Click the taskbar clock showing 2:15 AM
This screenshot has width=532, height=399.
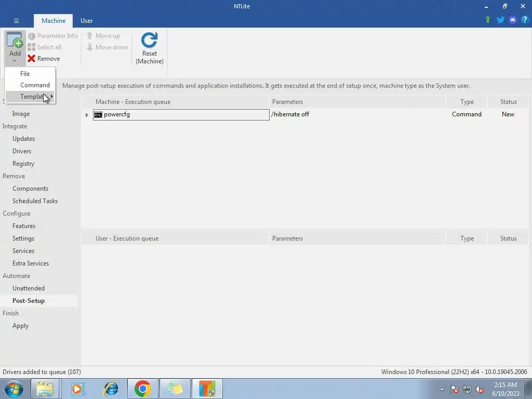[506, 389]
